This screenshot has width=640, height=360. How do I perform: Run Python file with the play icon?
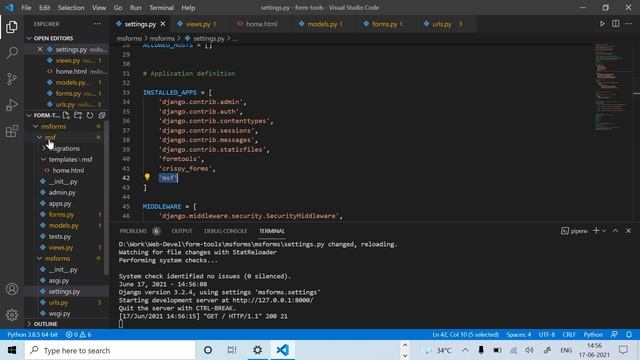[x=602, y=24]
